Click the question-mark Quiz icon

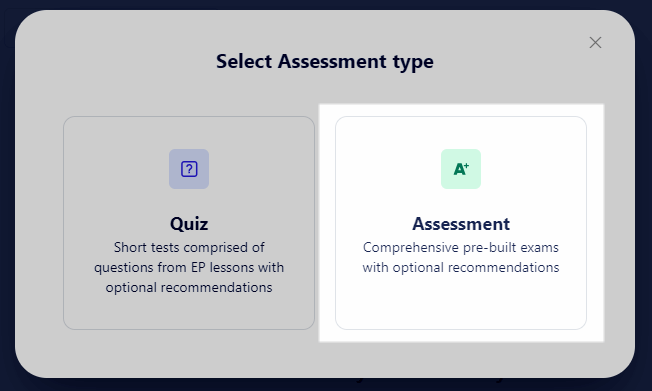(189, 169)
